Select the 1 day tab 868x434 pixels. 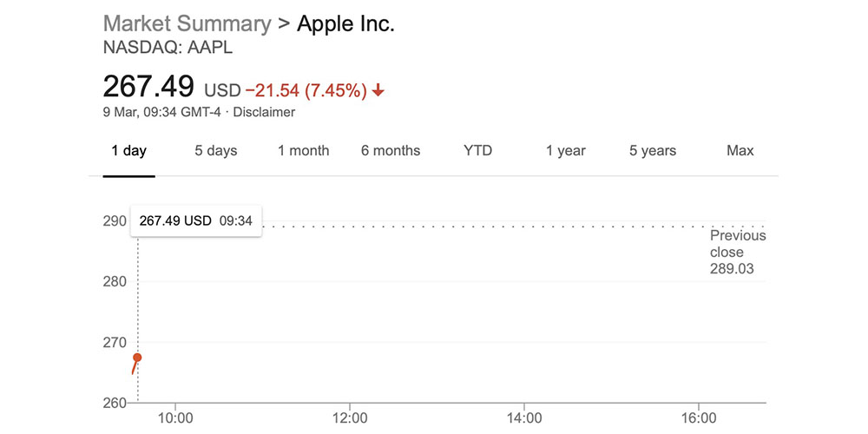128,151
